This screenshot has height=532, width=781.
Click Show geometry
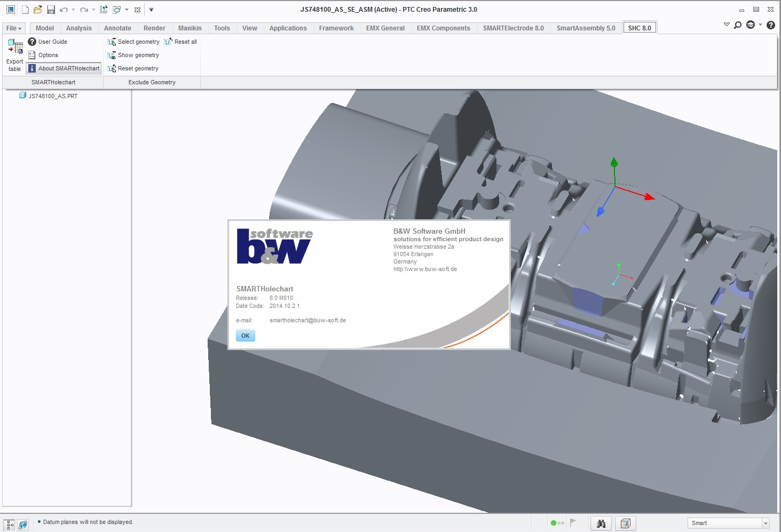pyautogui.click(x=133, y=55)
